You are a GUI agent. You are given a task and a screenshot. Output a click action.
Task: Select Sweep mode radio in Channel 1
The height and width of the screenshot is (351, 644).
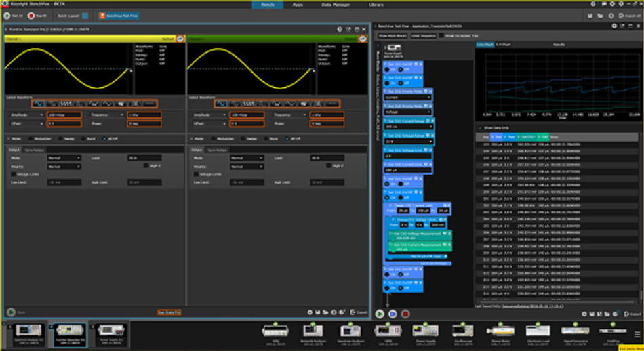tap(61, 139)
